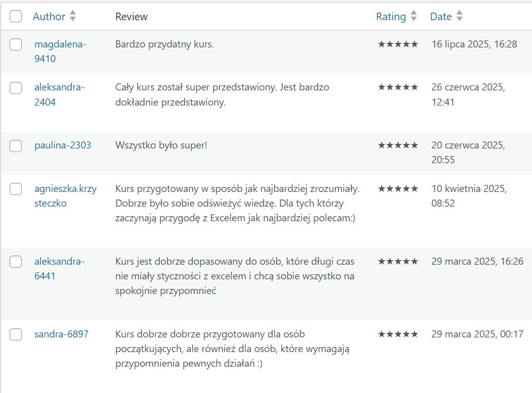Sort the reviews by the Date column header

pos(440,17)
